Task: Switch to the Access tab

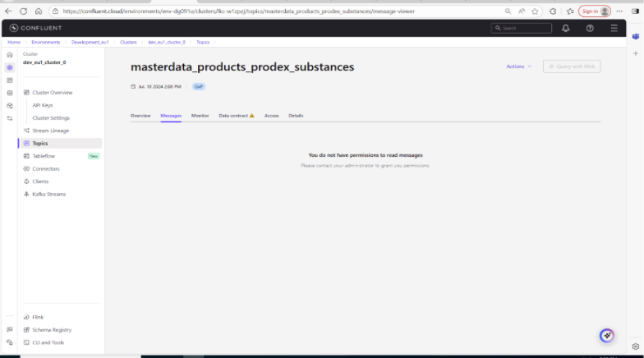Action: coord(271,116)
